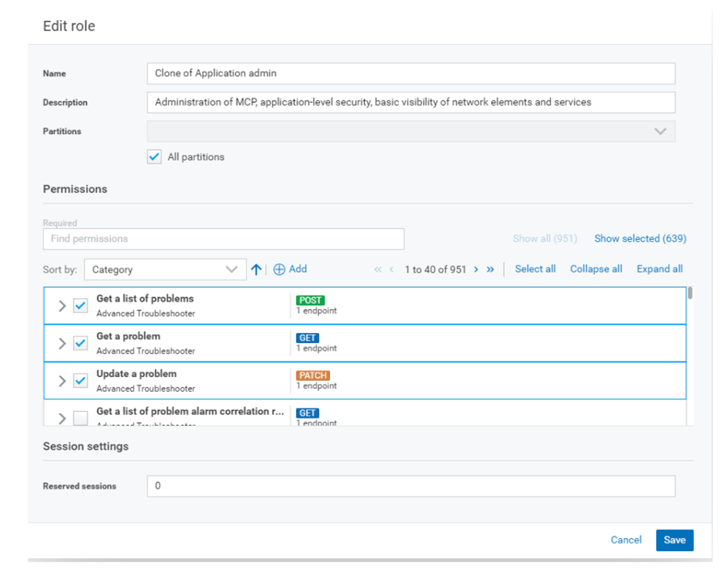Viewport: 728px width, 569px height.
Task: Open the Partitions dropdown
Action: coord(661,131)
